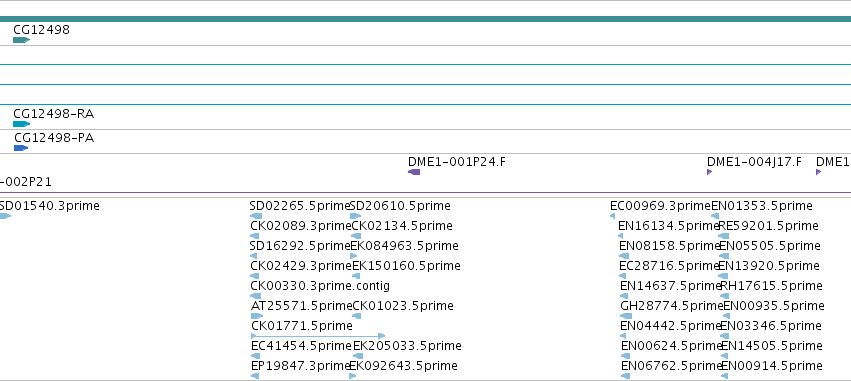Click the long CK01771.5prime feature line
Viewport: 851px width, 381px height.
point(318,336)
